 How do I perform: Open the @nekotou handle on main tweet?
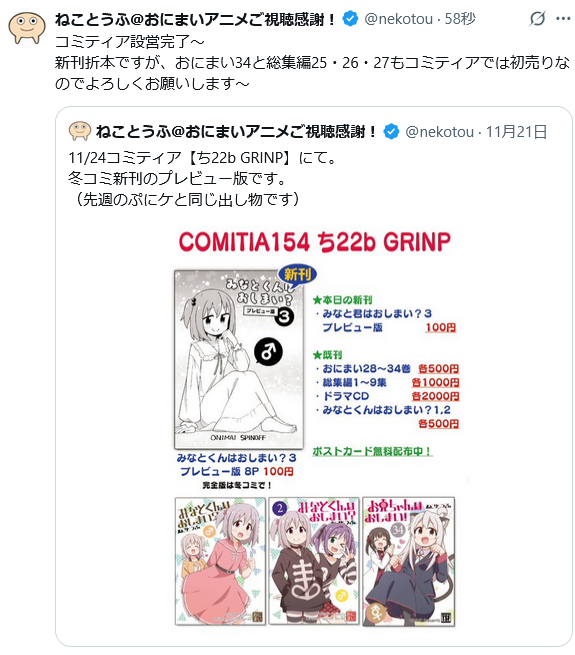399,19
